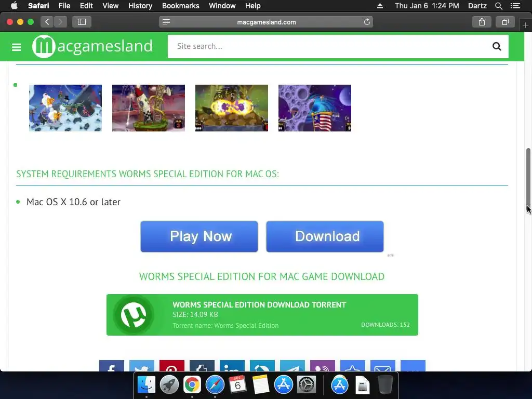Click the eject icon in menu bar
The width and height of the screenshot is (532, 399).
(380, 6)
